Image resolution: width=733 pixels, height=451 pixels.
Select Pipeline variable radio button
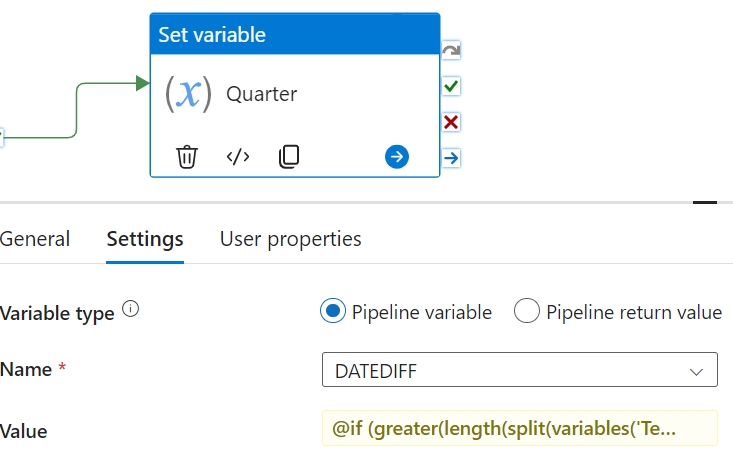click(333, 311)
